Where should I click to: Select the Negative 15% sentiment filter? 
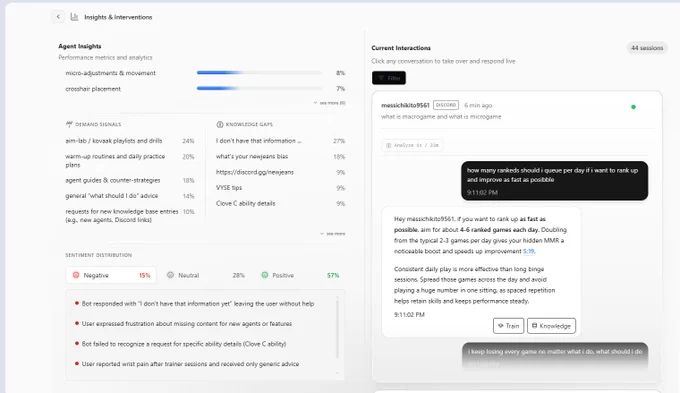111,275
